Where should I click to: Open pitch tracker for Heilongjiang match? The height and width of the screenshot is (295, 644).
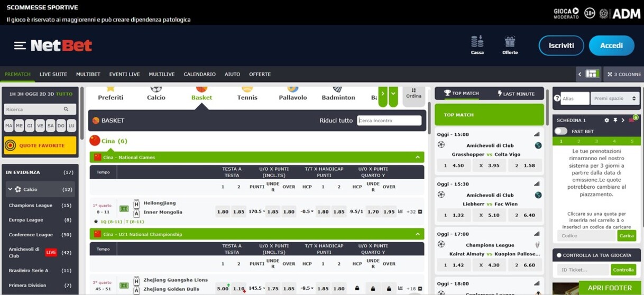click(124, 209)
